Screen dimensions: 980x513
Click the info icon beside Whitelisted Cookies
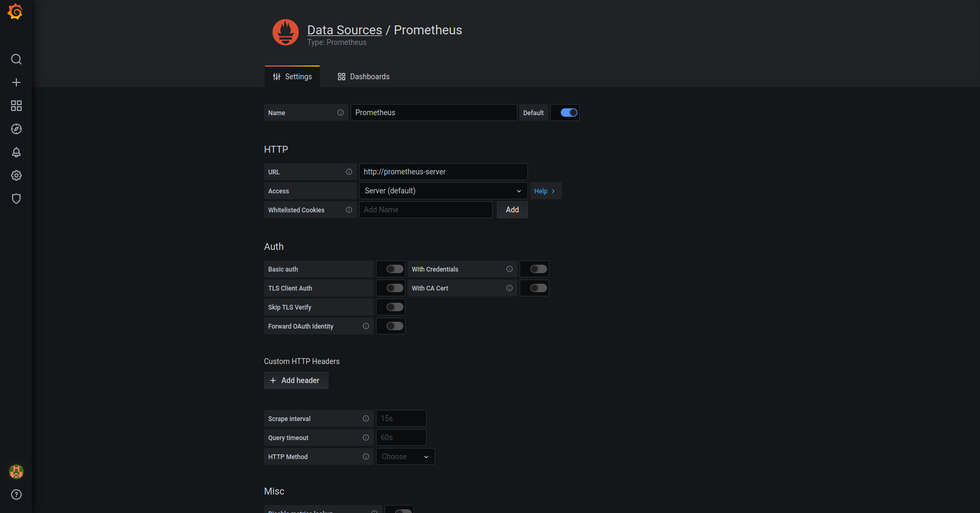pos(349,210)
